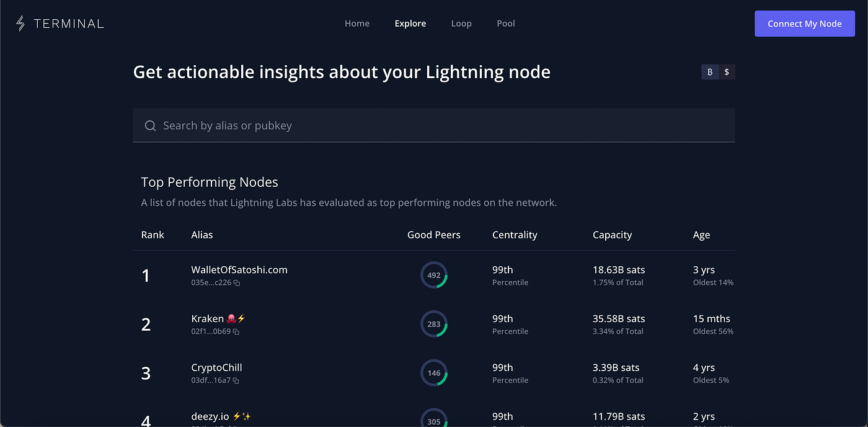Open the Pool tab
Image resolution: width=868 pixels, height=427 pixels.
point(506,24)
